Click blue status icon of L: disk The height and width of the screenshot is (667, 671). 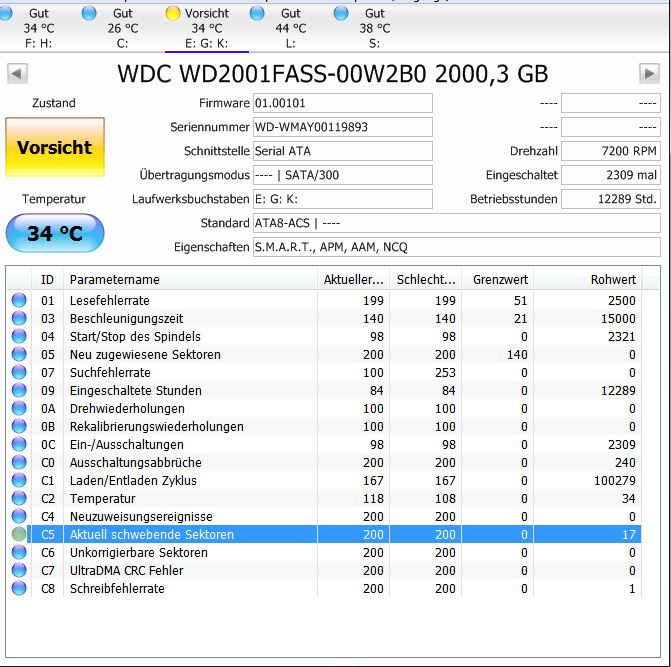tap(257, 14)
